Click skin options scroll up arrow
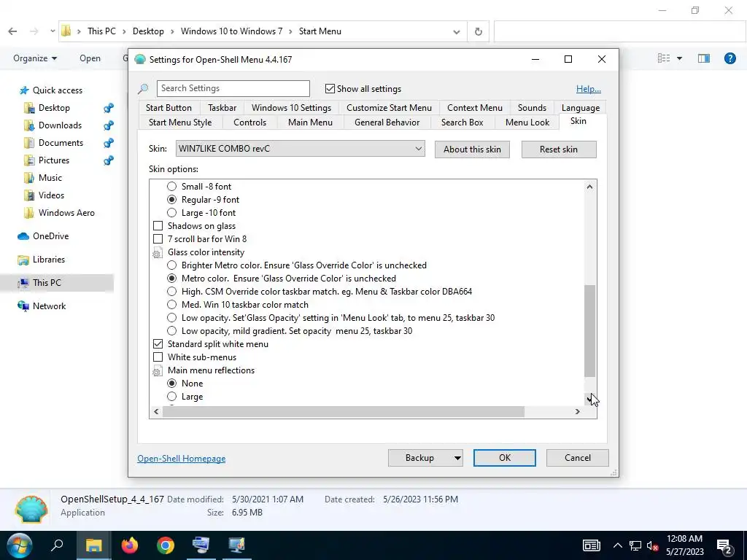747x560 pixels. (x=589, y=187)
